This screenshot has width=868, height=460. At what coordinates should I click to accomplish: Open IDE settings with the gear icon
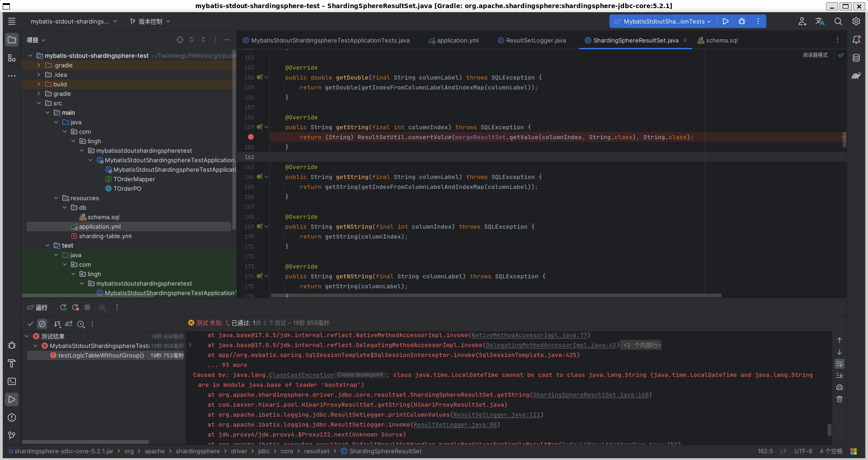tap(856, 21)
